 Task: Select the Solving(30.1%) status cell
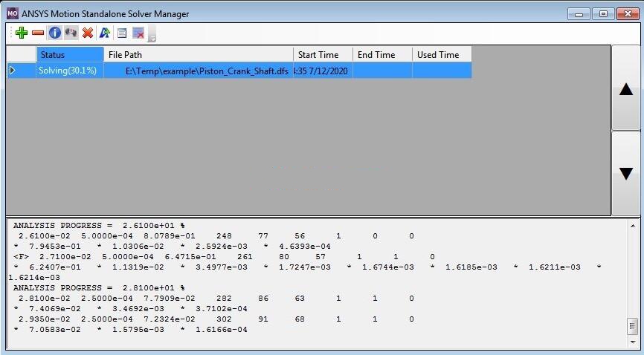click(x=70, y=71)
